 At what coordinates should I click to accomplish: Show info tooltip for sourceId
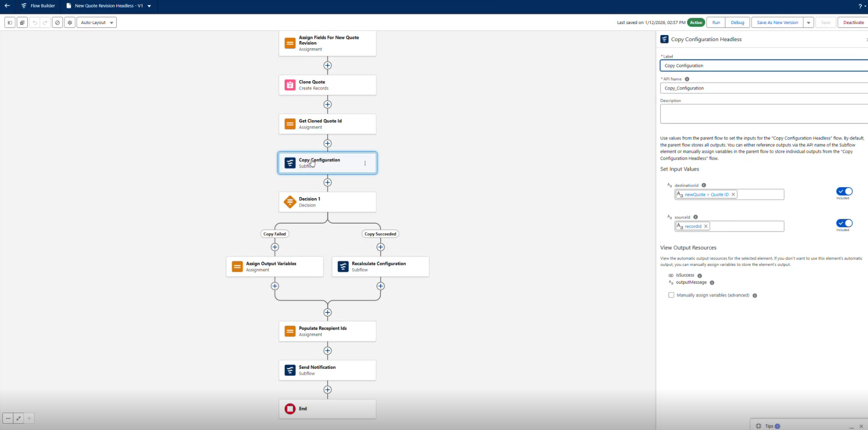[x=695, y=217]
